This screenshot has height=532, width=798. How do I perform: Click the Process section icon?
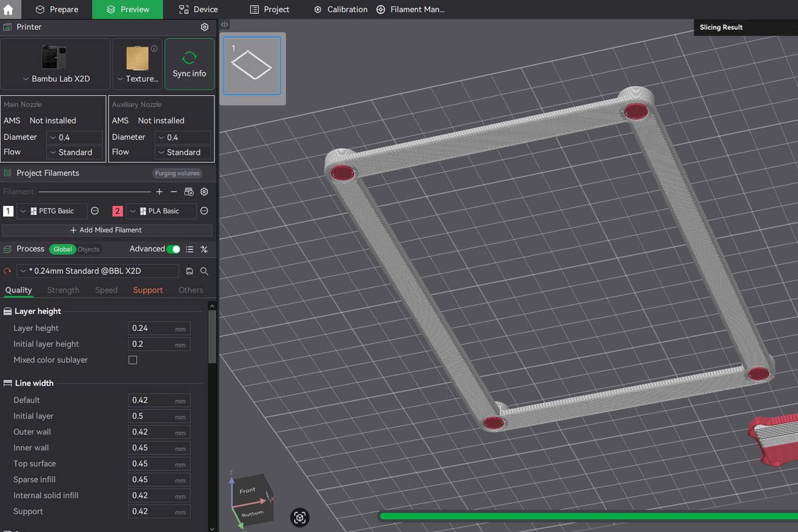[7, 249]
